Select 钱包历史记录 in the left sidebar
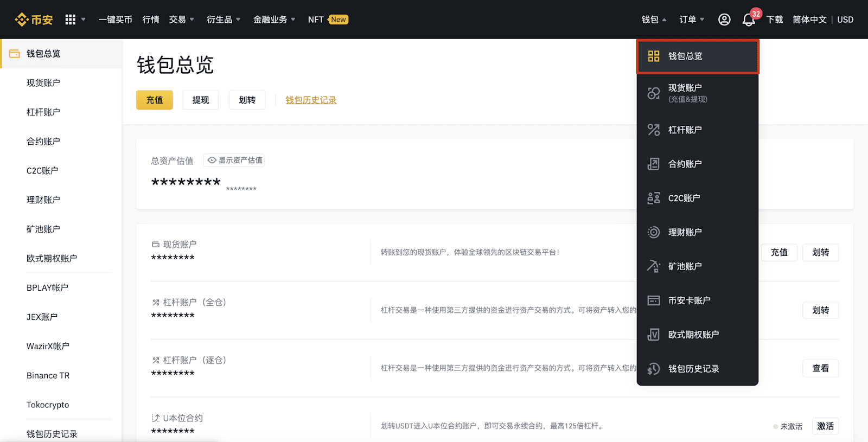The height and width of the screenshot is (442, 868). click(61, 434)
